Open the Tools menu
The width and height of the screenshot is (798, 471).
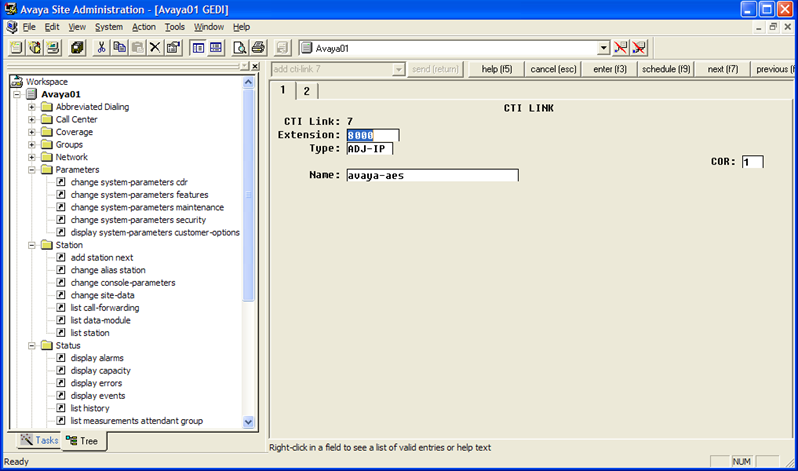point(175,27)
